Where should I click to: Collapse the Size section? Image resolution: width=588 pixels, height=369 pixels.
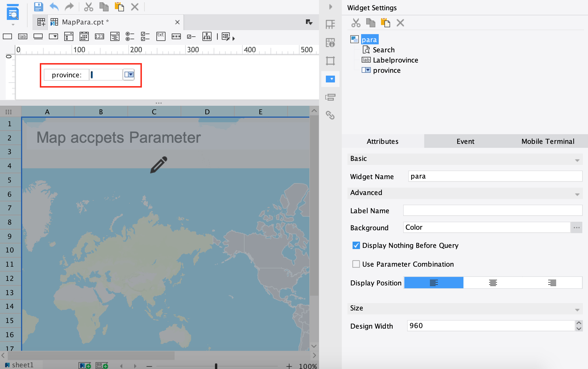(577, 310)
